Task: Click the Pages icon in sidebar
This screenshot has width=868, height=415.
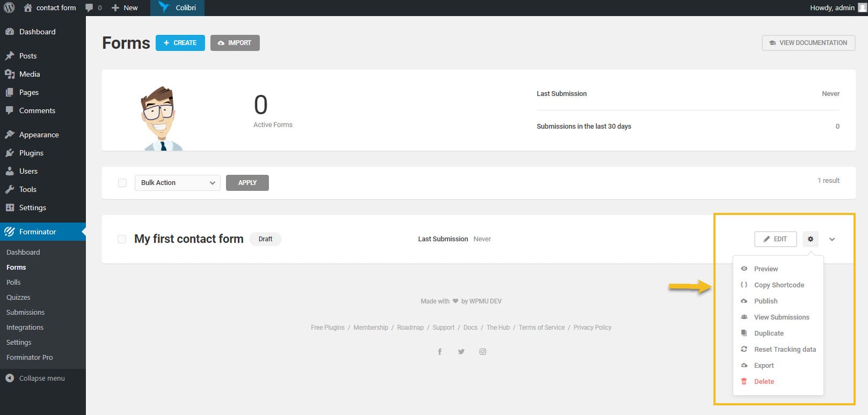Action: (x=10, y=92)
